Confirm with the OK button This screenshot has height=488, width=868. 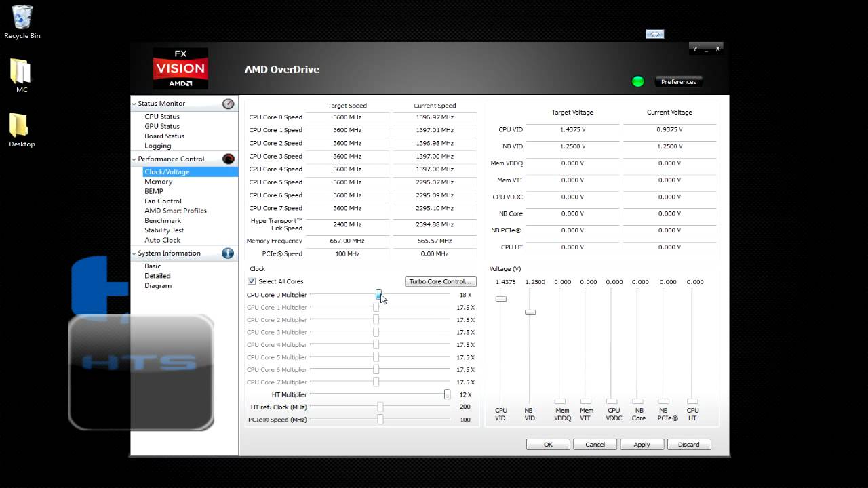point(548,445)
